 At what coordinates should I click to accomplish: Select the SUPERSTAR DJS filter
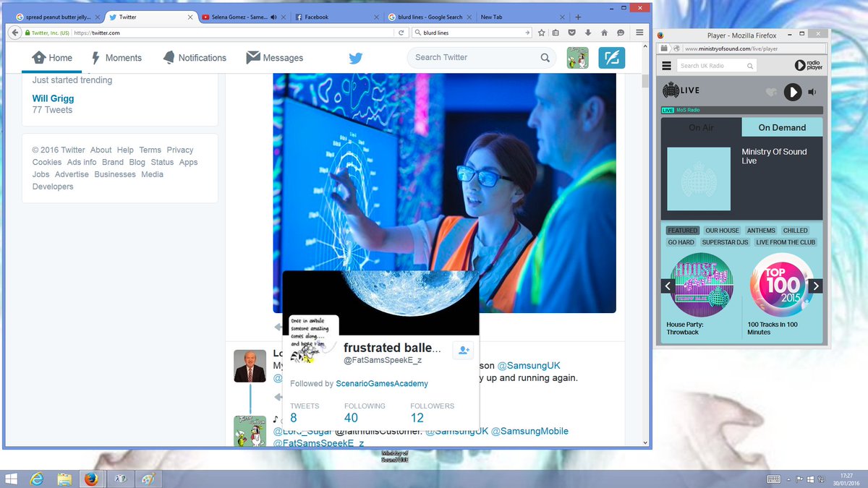pos(726,242)
